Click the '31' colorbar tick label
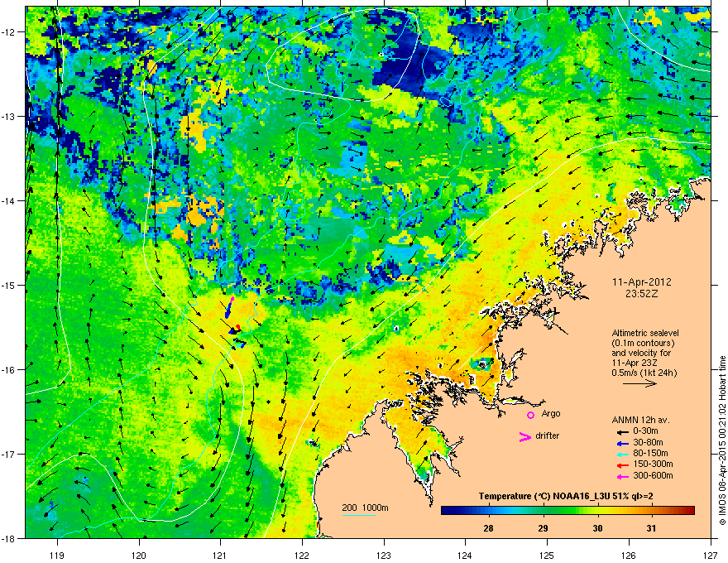 pos(652,528)
